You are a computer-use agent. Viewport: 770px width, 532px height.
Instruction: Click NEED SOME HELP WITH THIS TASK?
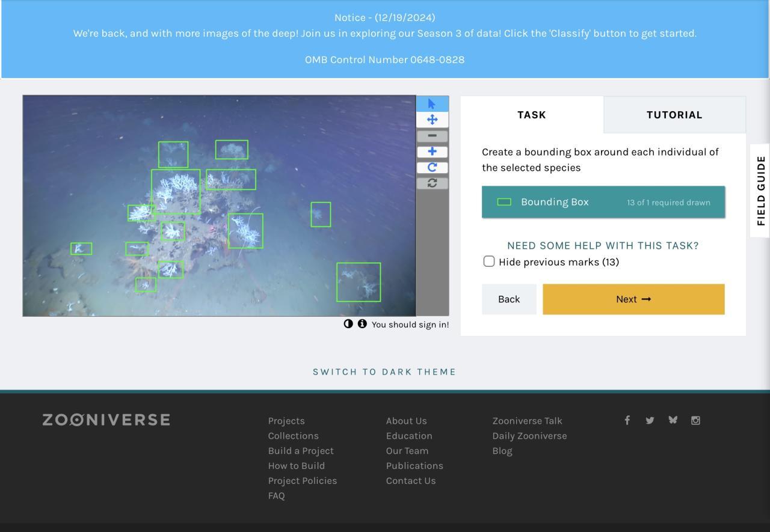coord(603,246)
